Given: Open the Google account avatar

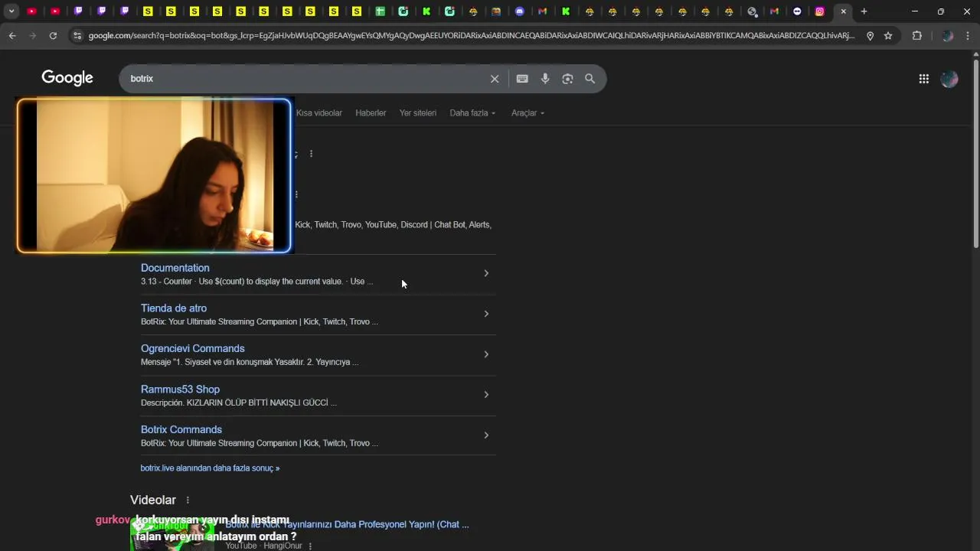Looking at the screenshot, I should (x=949, y=79).
